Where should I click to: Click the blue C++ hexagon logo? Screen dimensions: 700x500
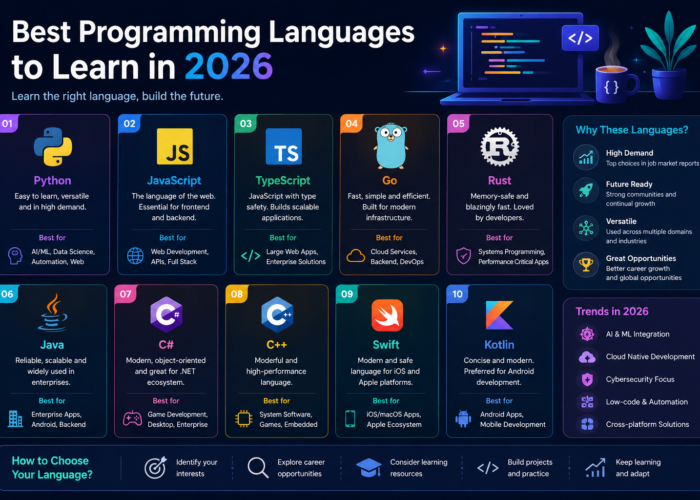point(277,314)
